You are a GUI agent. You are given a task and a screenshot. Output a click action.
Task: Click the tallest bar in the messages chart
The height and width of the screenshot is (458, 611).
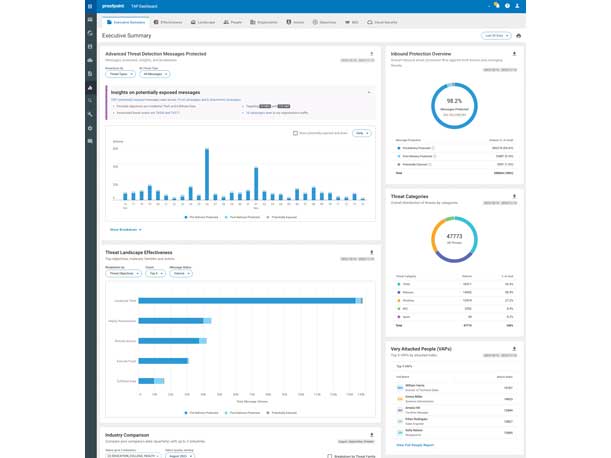pos(207,174)
